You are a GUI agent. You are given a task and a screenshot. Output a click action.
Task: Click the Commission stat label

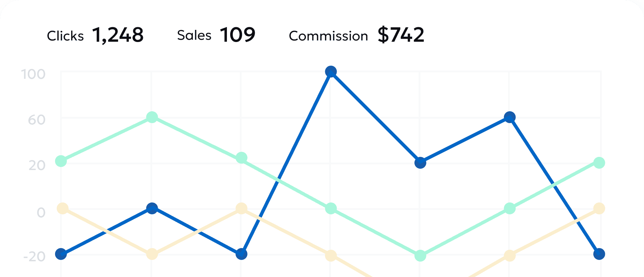pos(328,36)
